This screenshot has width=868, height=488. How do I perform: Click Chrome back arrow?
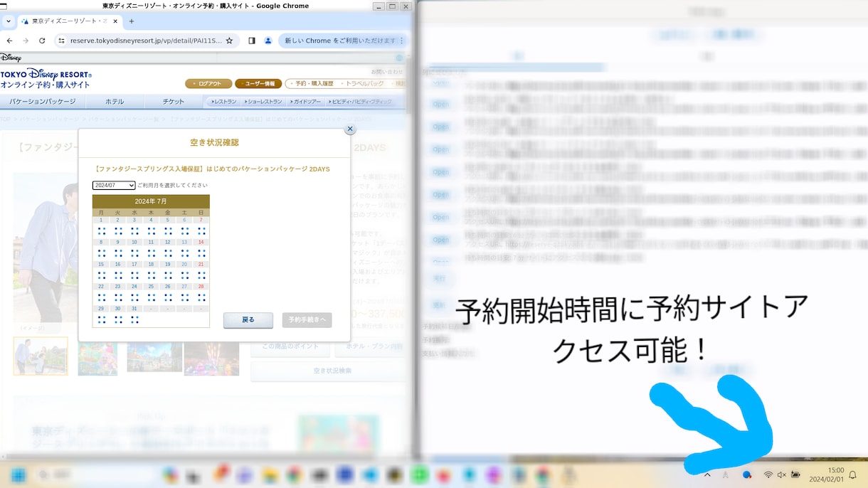pos(9,41)
